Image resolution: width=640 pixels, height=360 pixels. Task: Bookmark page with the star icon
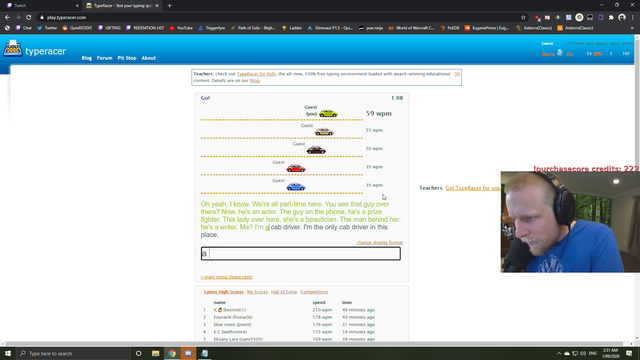(523, 18)
